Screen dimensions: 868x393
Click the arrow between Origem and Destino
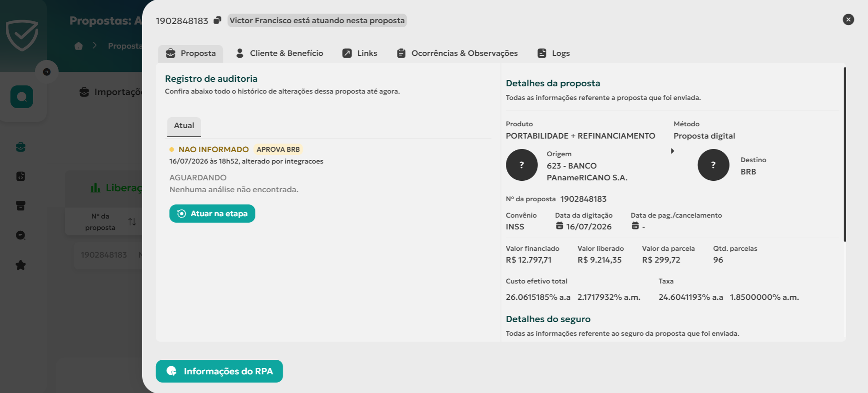point(672,151)
